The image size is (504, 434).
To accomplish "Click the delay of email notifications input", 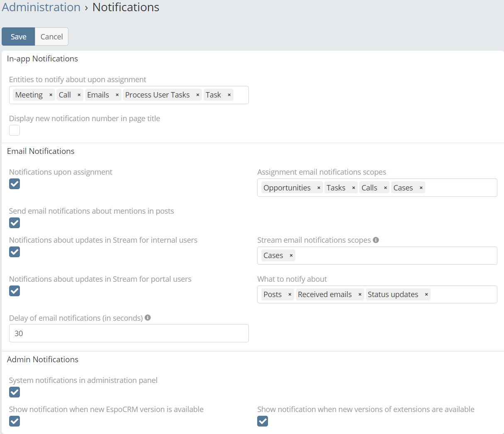I will click(129, 333).
